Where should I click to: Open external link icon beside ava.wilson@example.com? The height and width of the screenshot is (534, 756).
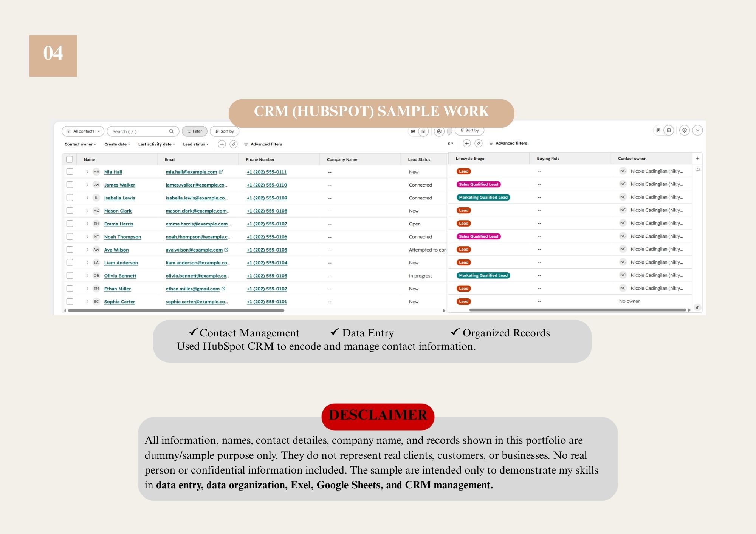point(226,250)
